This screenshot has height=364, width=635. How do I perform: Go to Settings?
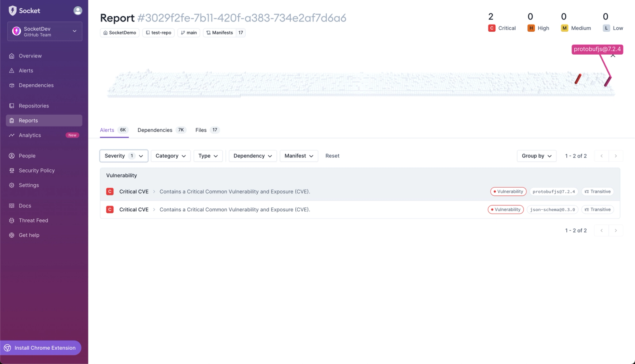29,185
